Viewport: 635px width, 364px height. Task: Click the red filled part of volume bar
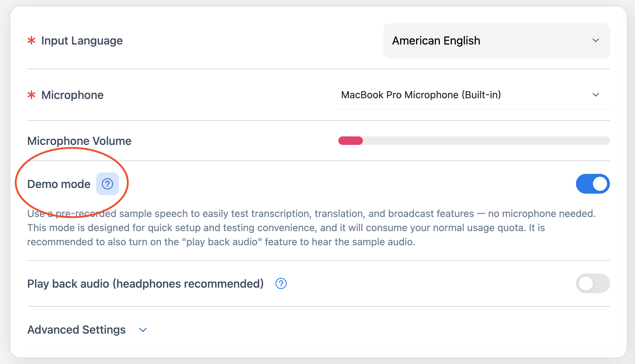tap(350, 141)
